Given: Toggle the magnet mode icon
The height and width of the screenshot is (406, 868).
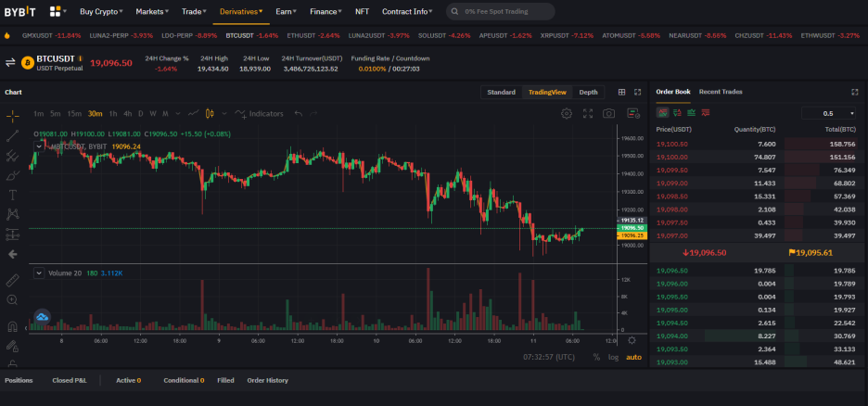Looking at the screenshot, I should click(x=12, y=326).
